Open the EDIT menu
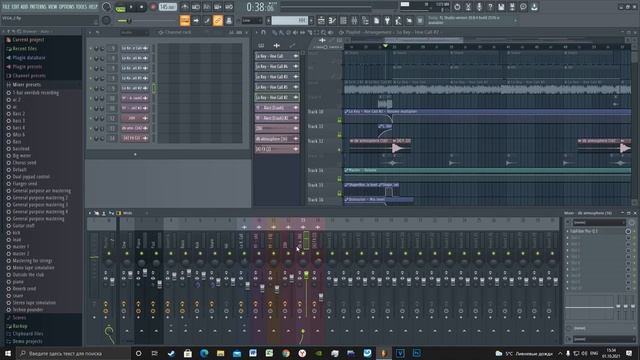The width and height of the screenshot is (640, 360). 16,7
